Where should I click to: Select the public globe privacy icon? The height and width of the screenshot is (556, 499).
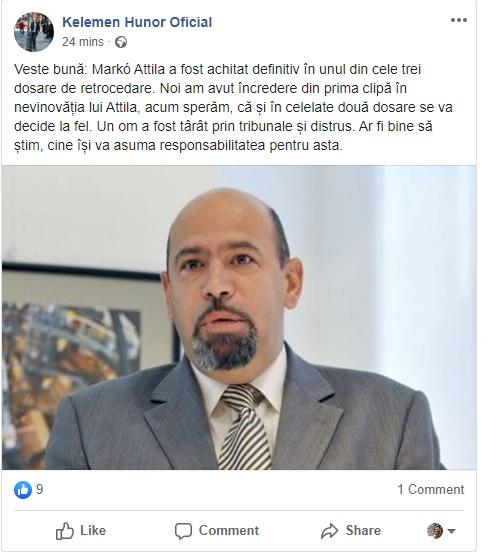121,42
